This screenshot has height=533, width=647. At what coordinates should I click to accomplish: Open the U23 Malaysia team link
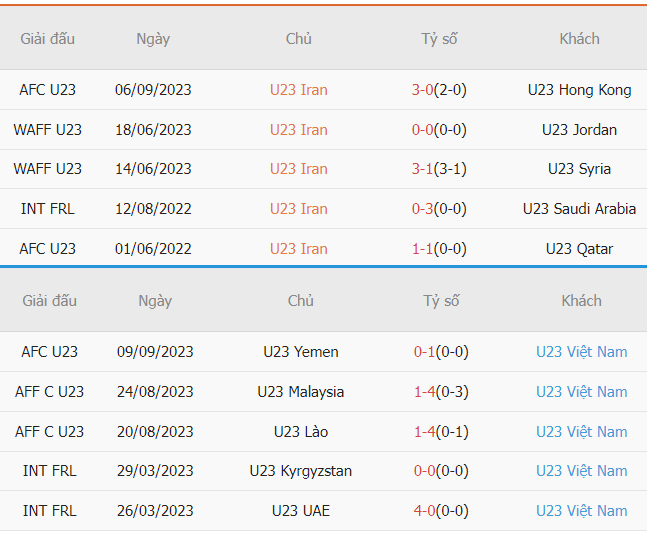coord(300,392)
